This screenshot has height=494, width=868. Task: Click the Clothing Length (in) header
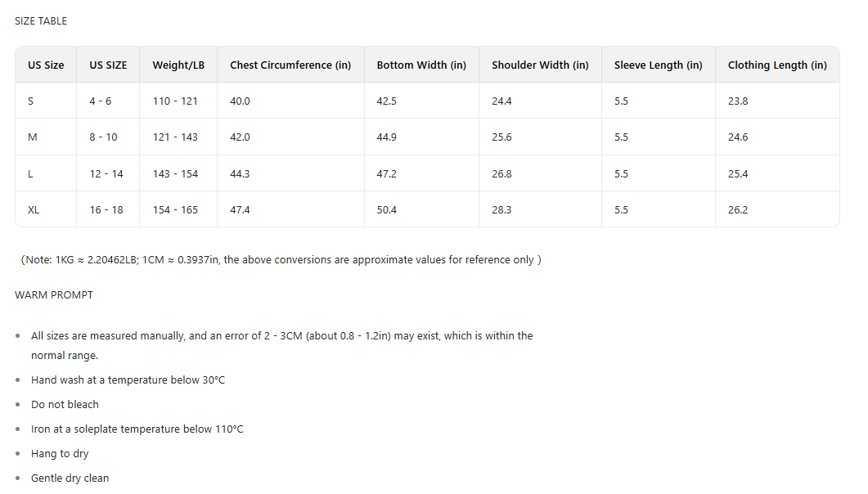click(777, 65)
